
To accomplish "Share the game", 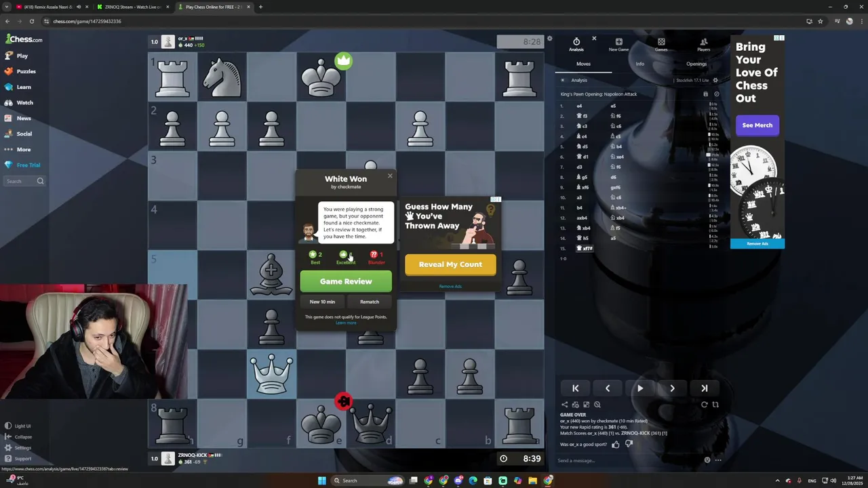I will pos(565,405).
